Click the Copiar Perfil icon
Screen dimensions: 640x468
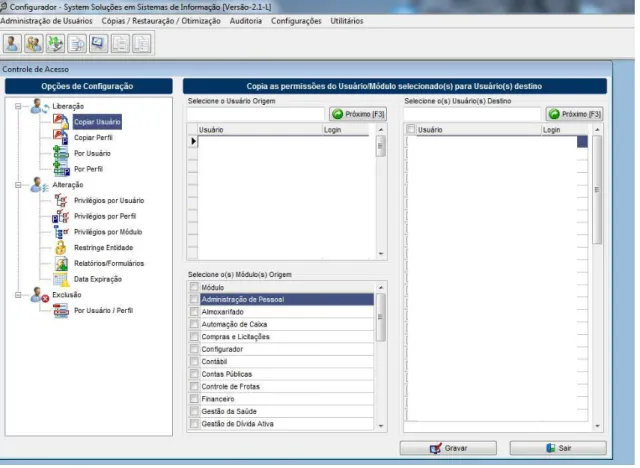[x=60, y=138]
